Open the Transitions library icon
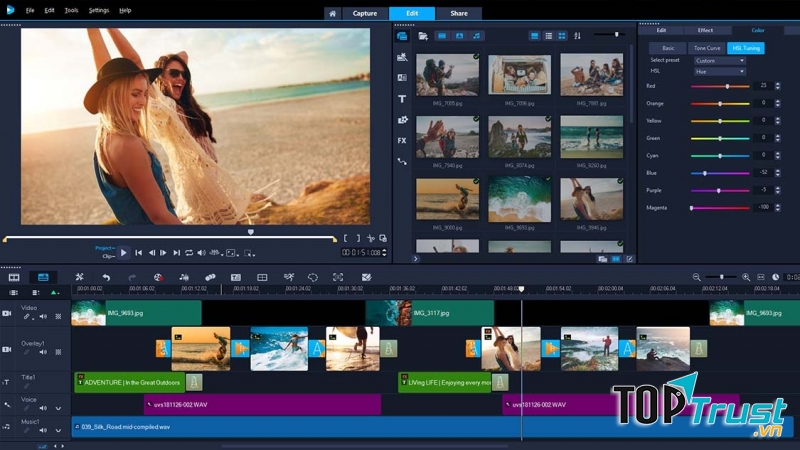Viewport: 800px width, 450px height. pyautogui.click(x=402, y=78)
